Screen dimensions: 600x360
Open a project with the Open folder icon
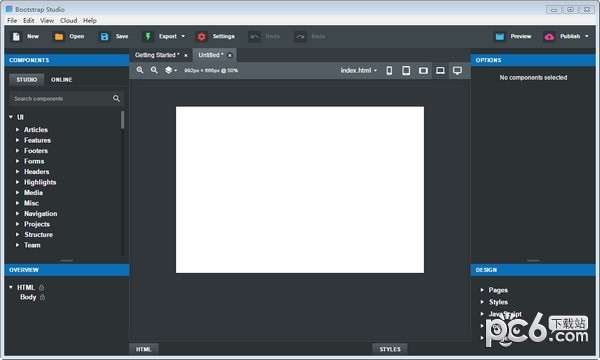[59, 36]
